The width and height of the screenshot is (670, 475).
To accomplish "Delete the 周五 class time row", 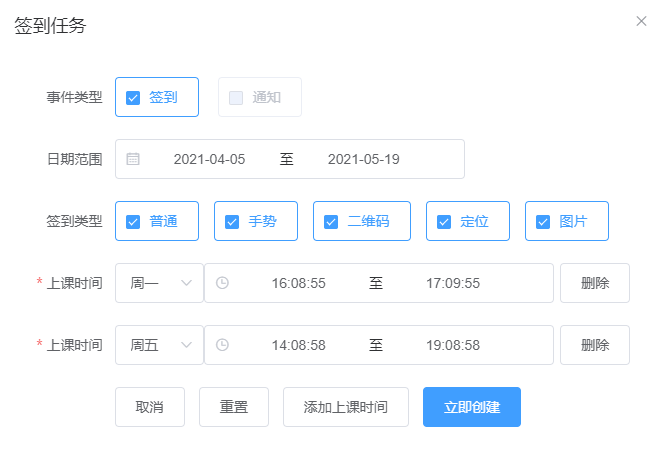I will 595,345.
